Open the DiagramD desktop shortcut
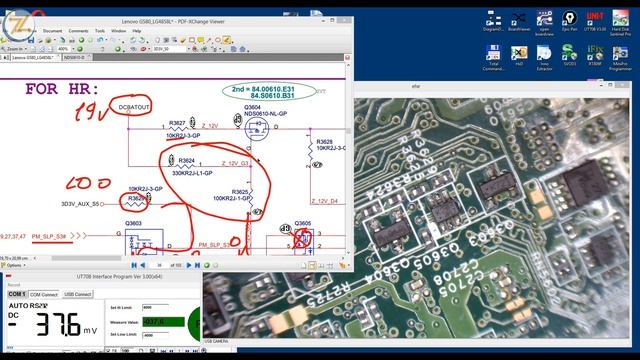Viewport: 640px width, 360px height. coord(493,22)
